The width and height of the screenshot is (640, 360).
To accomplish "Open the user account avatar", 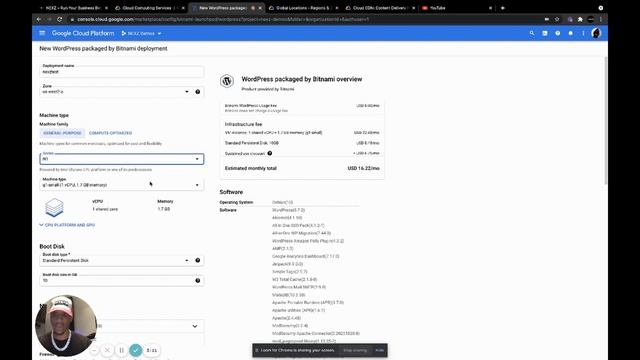I will tap(596, 33).
